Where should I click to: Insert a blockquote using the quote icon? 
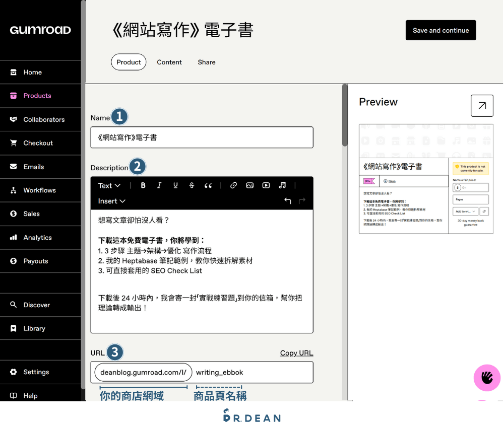(208, 185)
